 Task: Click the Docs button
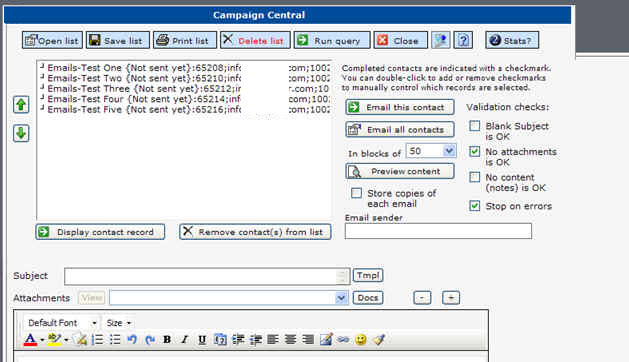[368, 298]
